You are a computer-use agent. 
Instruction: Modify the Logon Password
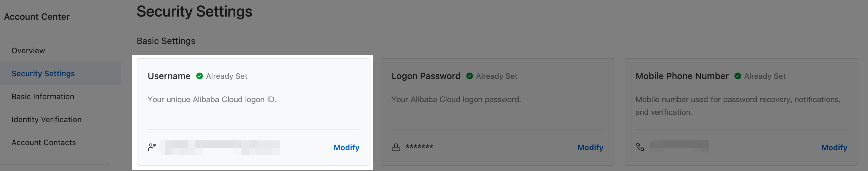click(x=590, y=147)
